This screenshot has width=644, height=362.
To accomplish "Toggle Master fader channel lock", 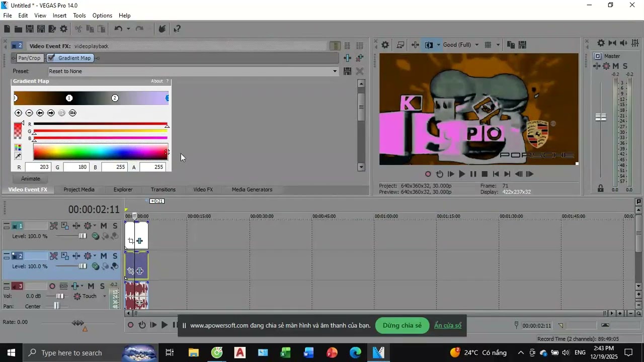I will [x=600, y=188].
